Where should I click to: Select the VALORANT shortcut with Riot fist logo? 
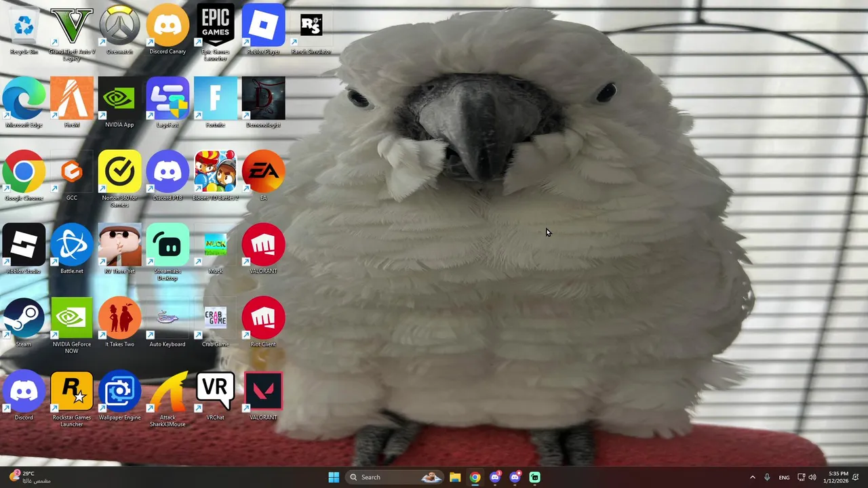(x=263, y=250)
